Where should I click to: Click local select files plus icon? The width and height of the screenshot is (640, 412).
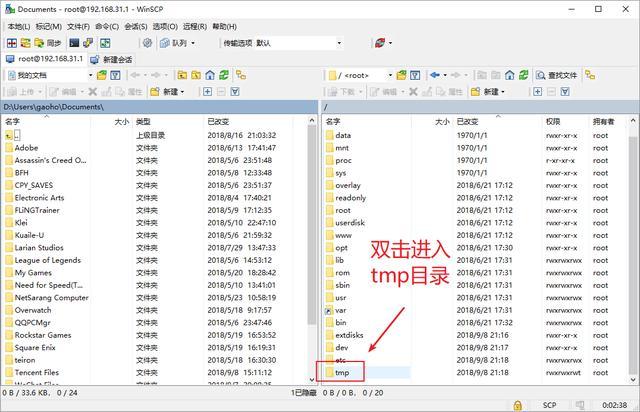click(207, 92)
